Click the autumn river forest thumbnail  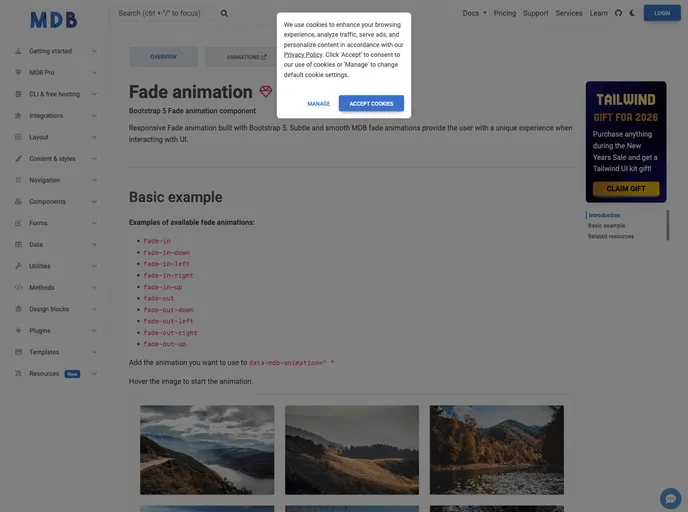point(497,450)
